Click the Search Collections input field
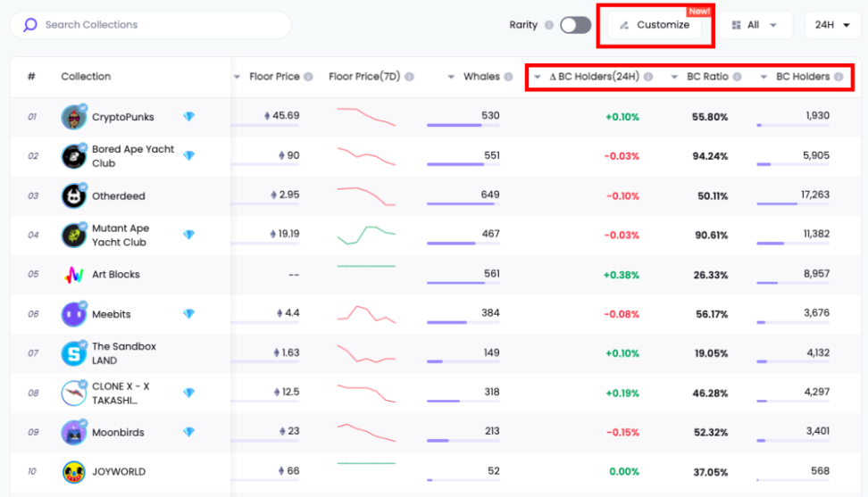This screenshot has width=868, height=497. tap(161, 25)
